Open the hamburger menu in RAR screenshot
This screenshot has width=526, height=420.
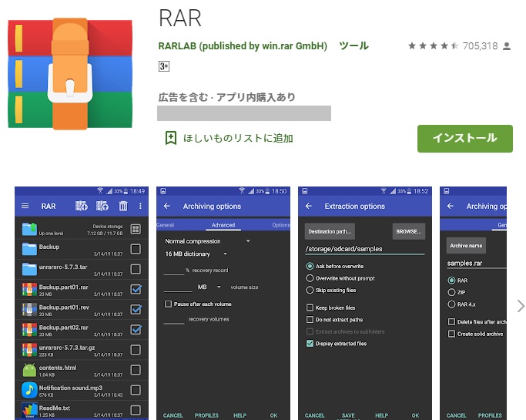coord(25,206)
